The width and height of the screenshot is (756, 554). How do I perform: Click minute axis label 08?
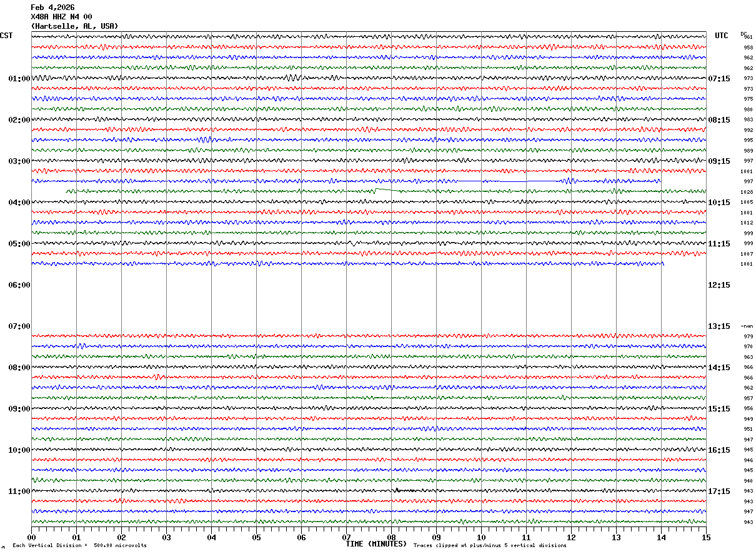tap(391, 537)
